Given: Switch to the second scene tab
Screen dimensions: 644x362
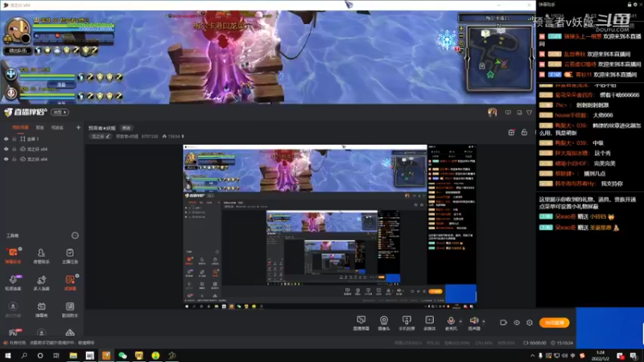Looking at the screenshot, I should [x=39, y=128].
